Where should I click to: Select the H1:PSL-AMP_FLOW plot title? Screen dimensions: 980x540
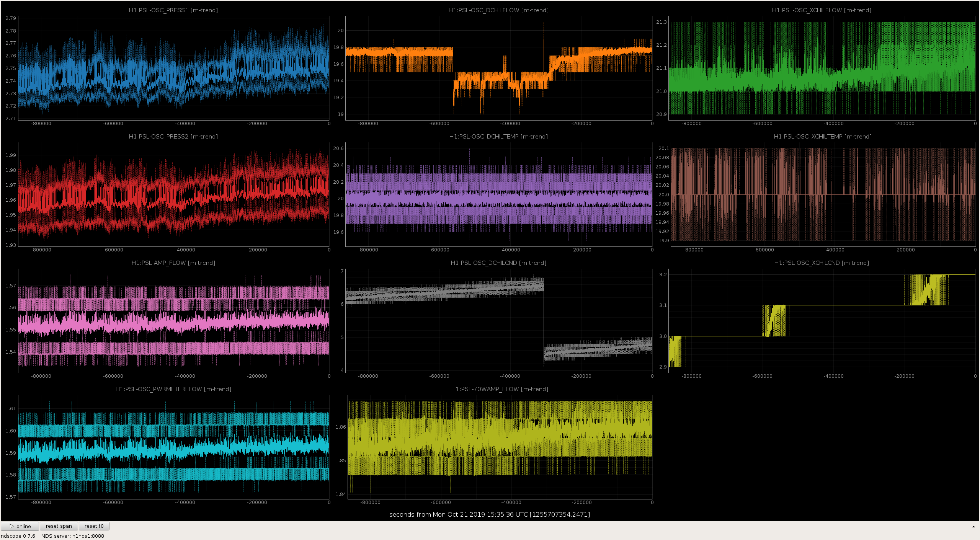coord(173,263)
